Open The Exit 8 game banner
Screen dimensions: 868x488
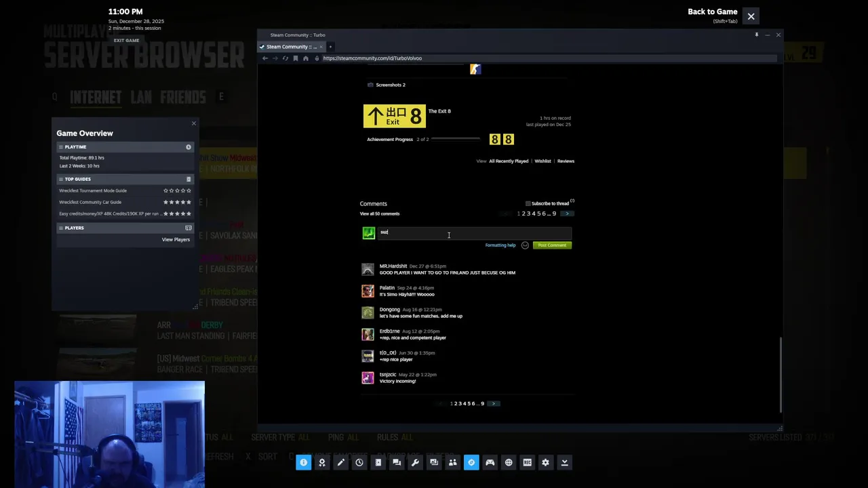(395, 117)
